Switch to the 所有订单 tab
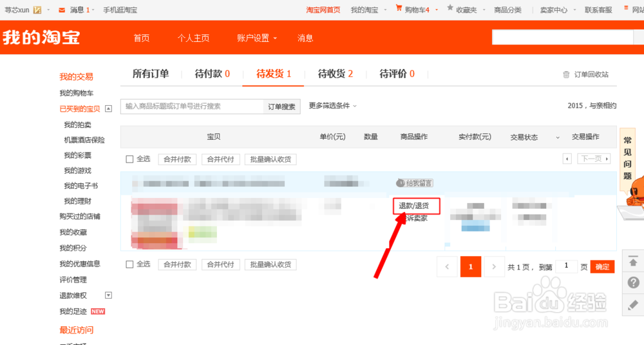Image resolution: width=644 pixels, height=345 pixels. pos(150,74)
